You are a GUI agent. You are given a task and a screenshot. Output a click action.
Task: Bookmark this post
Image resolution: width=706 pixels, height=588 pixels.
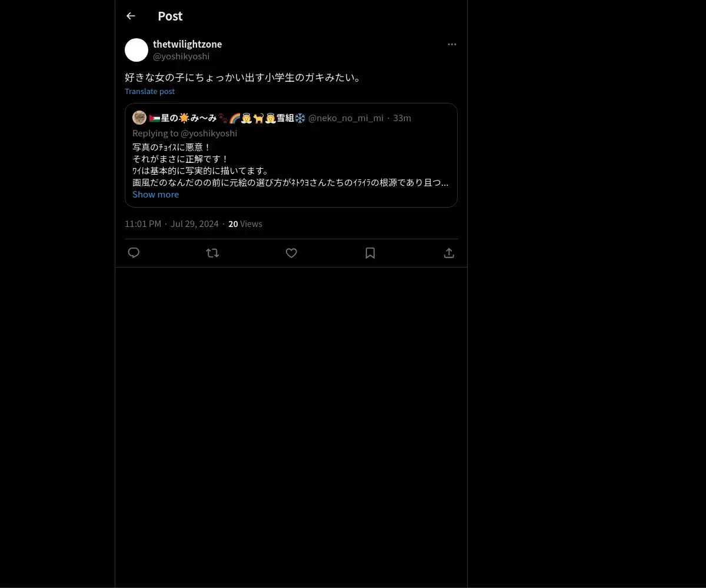[x=370, y=253]
